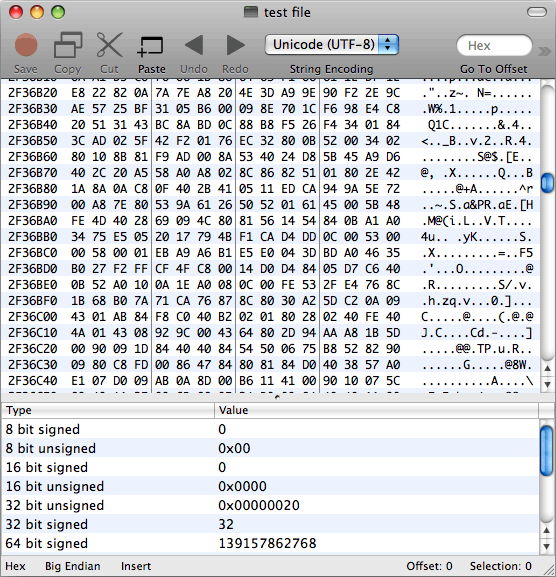Click the test file document icon in title bar
The image size is (556, 577).
251,12
